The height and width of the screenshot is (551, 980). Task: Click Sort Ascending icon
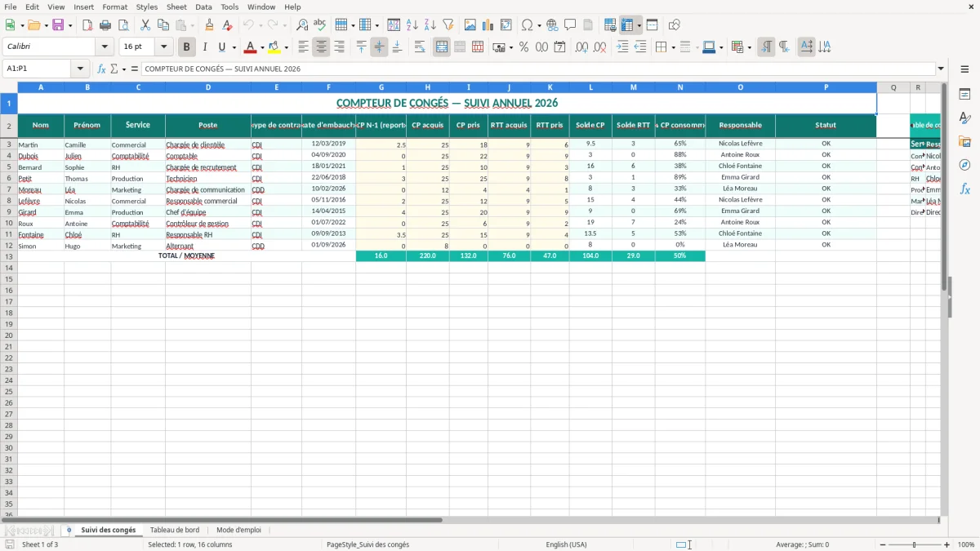412,25
